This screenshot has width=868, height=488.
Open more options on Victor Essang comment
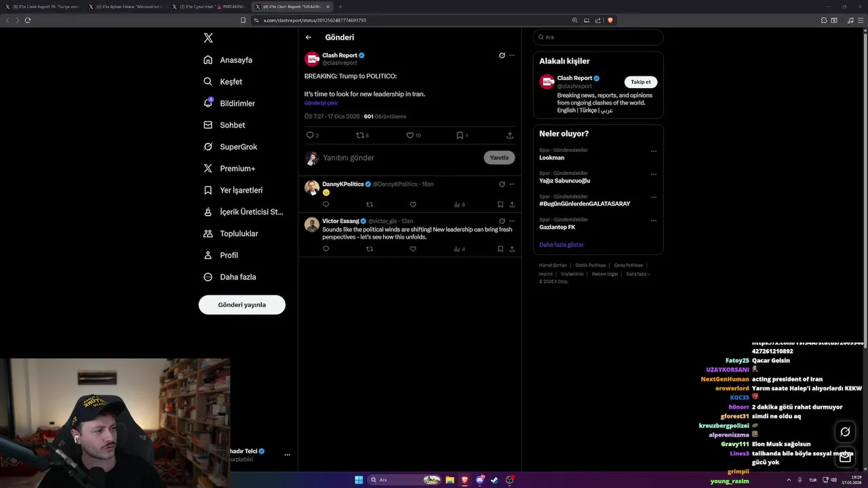click(512, 221)
